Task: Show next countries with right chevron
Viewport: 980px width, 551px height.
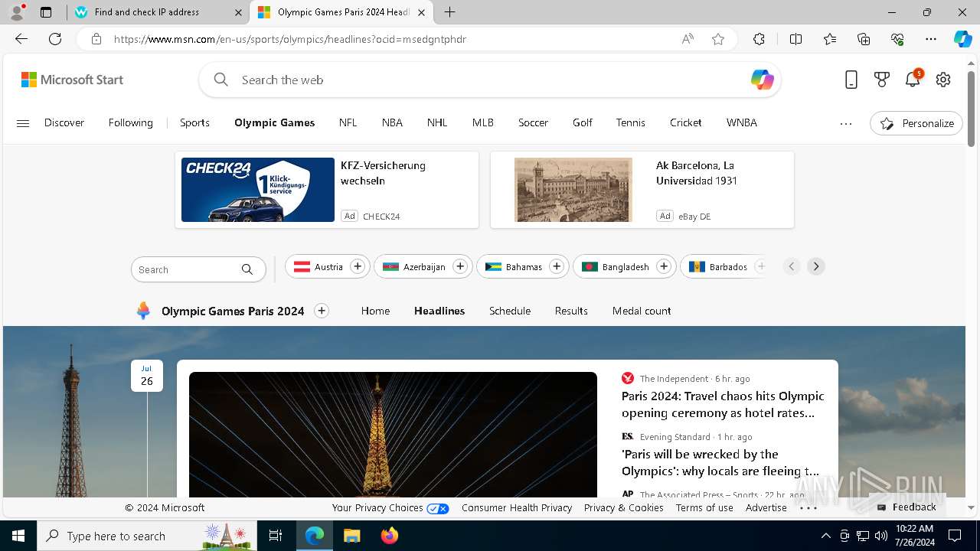Action: pos(816,266)
